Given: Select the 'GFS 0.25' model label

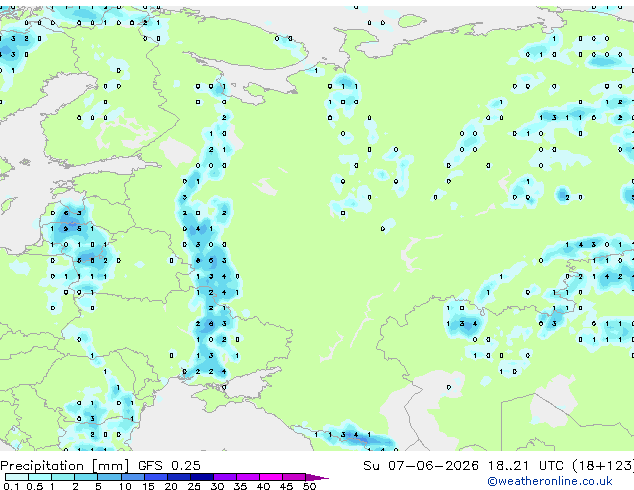Looking at the screenshot, I should coord(169,466).
